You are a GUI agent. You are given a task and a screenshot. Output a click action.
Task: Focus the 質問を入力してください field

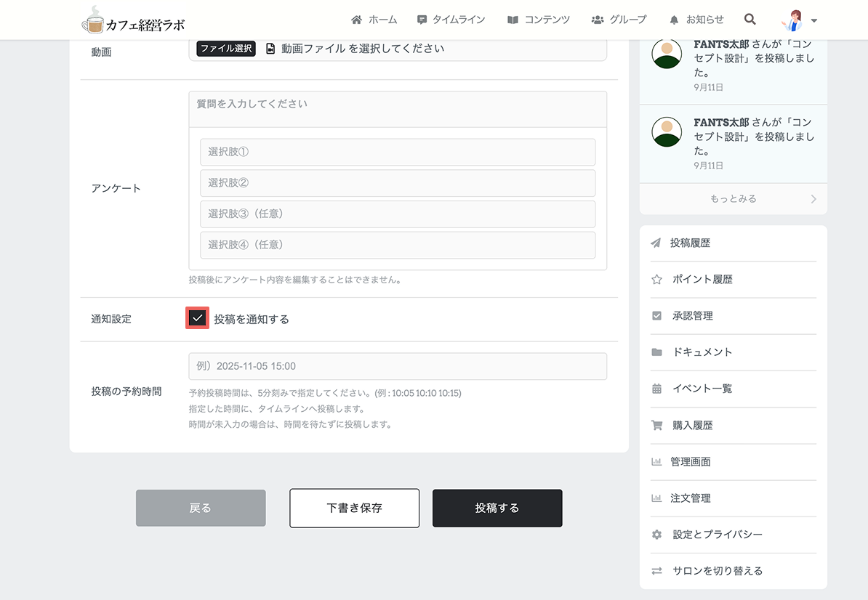pos(398,110)
